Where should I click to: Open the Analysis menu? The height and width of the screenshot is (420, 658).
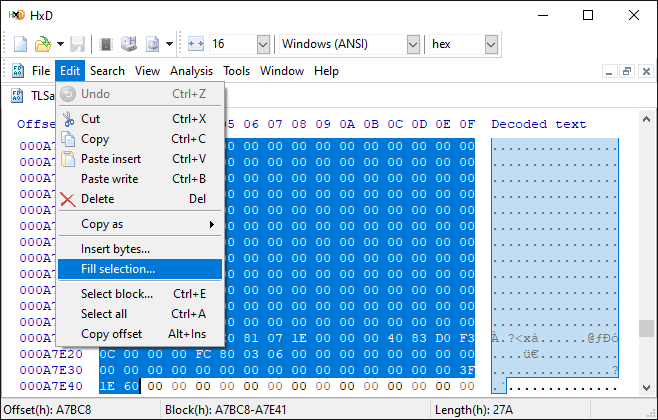coord(191,71)
